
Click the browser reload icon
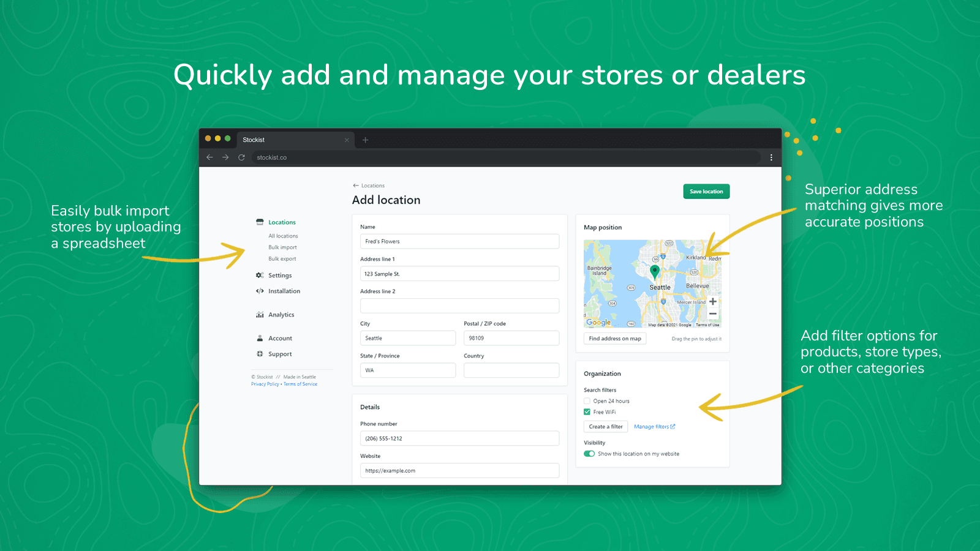click(x=241, y=157)
